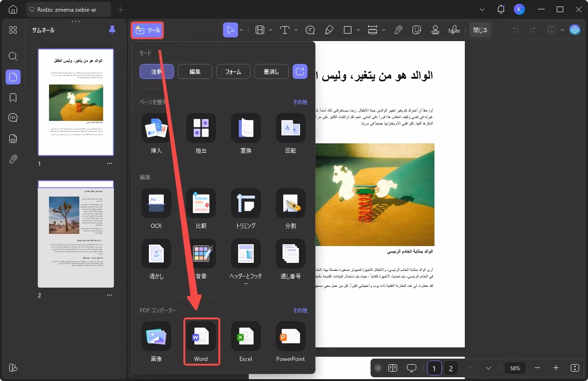Attach a file with the paperclip tool
The width and height of the screenshot is (588, 381).
coord(398,29)
